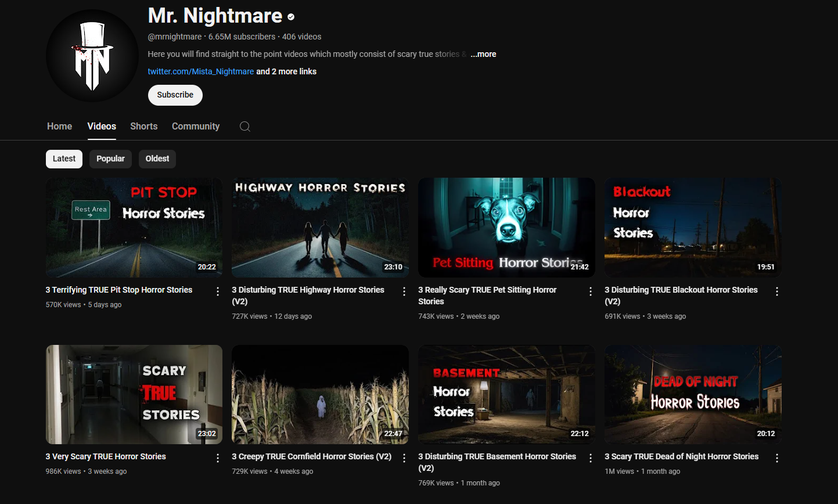Go to the Home tab
Image resolution: width=838 pixels, height=504 pixels.
coord(60,127)
